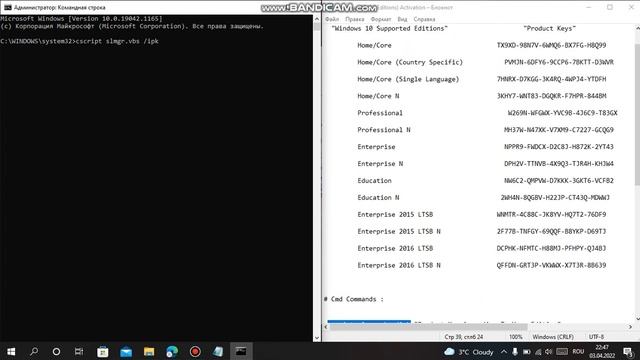Click the "Product Keys" heading
The image size is (640, 360).
tap(549, 29)
